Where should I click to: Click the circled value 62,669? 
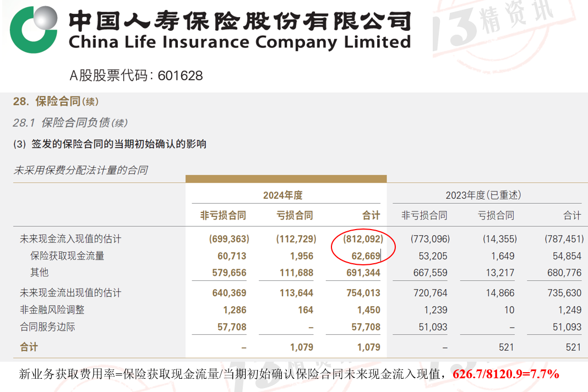(x=366, y=256)
